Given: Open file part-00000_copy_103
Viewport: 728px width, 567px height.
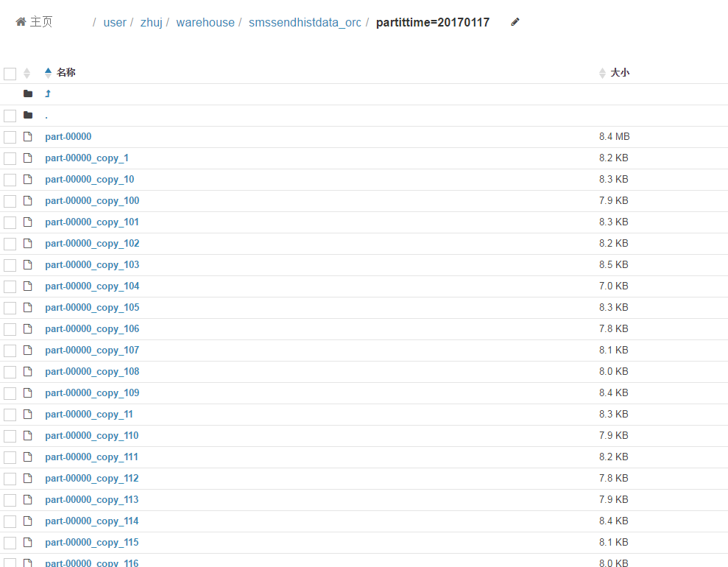Looking at the screenshot, I should [92, 264].
